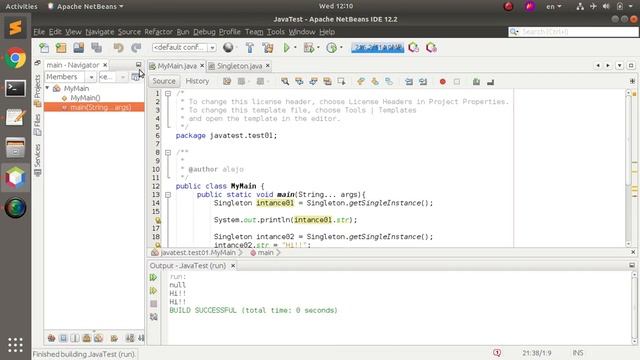The height and width of the screenshot is (360, 640).
Task: Toggle Bookmark icon in editor toolbar
Action: point(389,82)
